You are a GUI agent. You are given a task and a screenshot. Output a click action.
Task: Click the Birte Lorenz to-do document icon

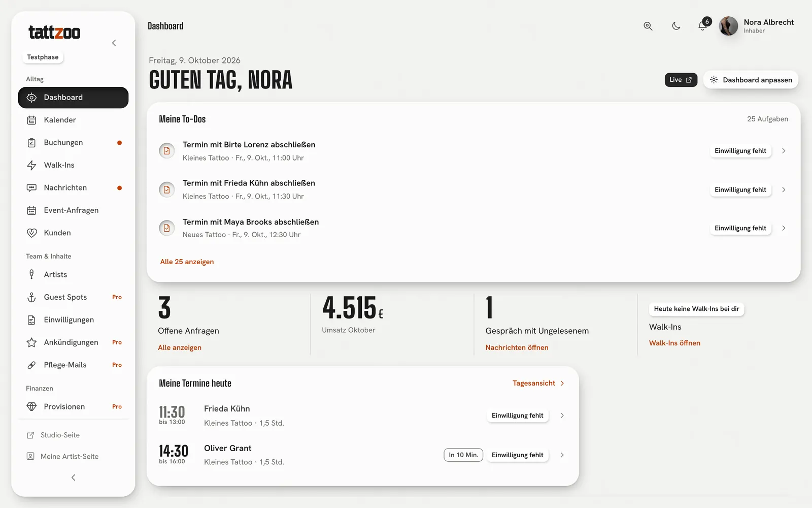[167, 151]
